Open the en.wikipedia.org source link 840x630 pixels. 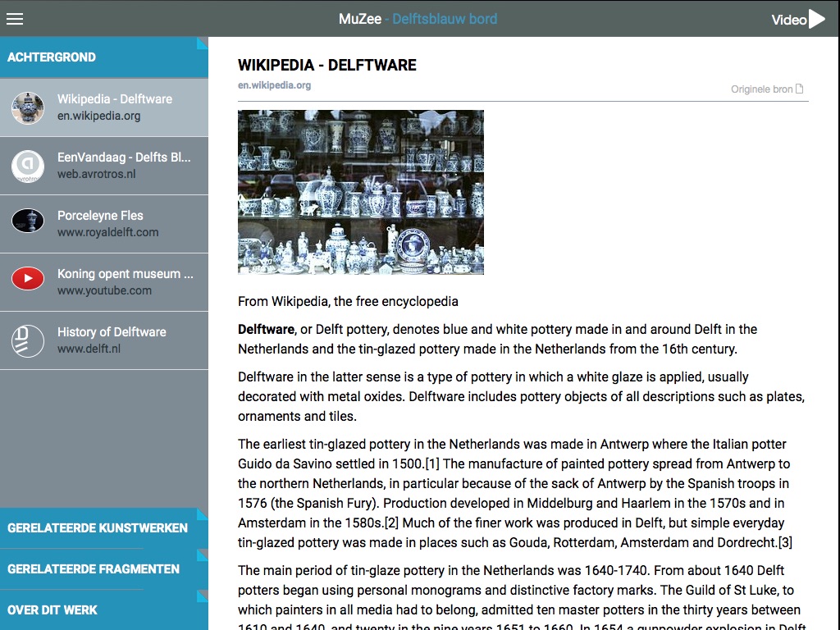[x=274, y=85]
